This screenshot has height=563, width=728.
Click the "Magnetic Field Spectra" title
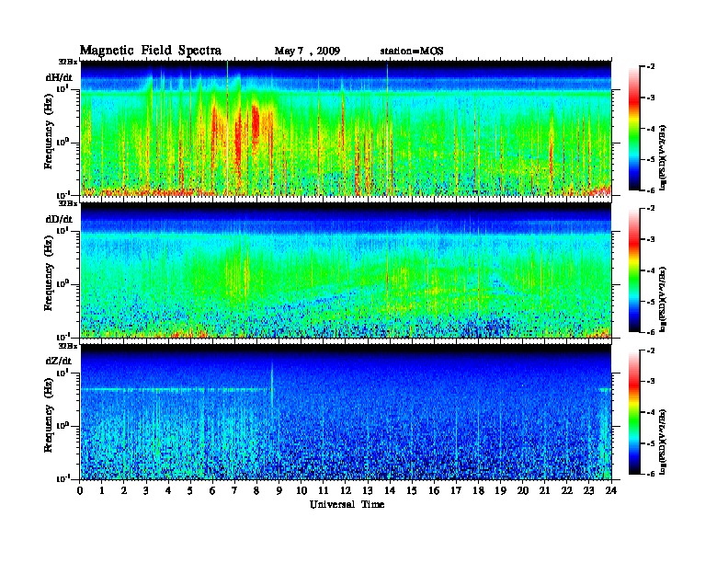[151, 51]
